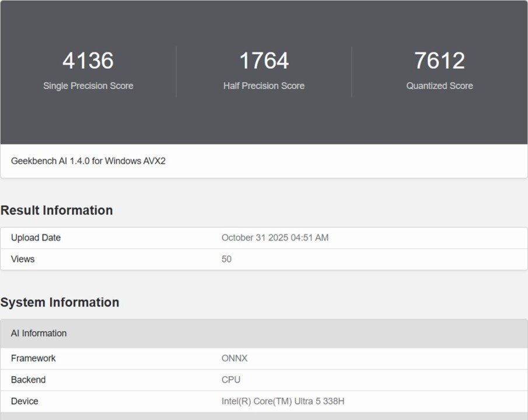Viewport: 528px width, 420px height.
Task: Click the System Information heading
Action: [x=60, y=302]
